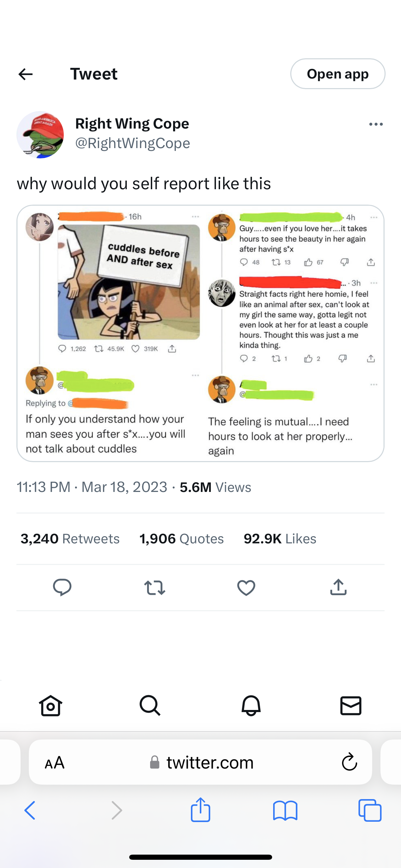Open the Messages envelope tab
401x868 pixels.
coord(351,706)
